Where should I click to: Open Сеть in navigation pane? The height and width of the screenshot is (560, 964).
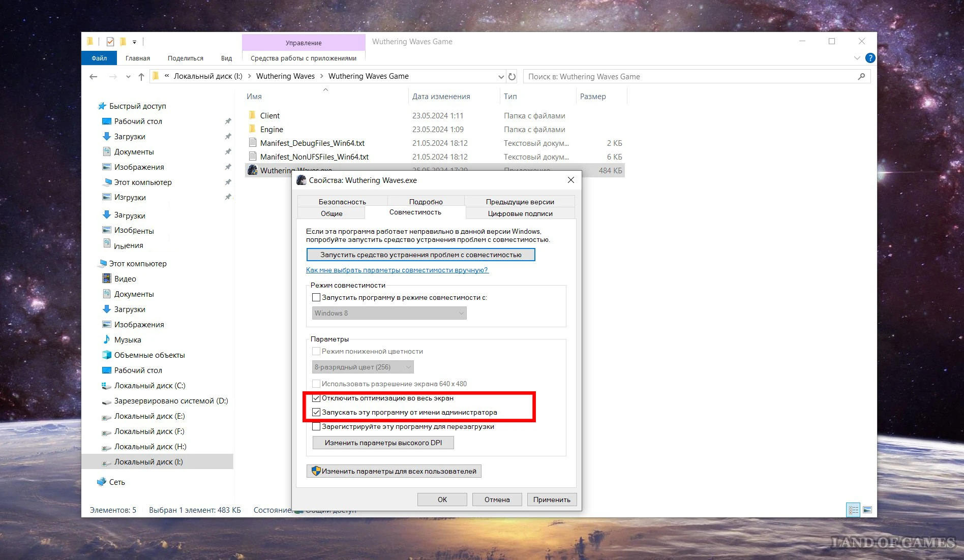coord(117,482)
